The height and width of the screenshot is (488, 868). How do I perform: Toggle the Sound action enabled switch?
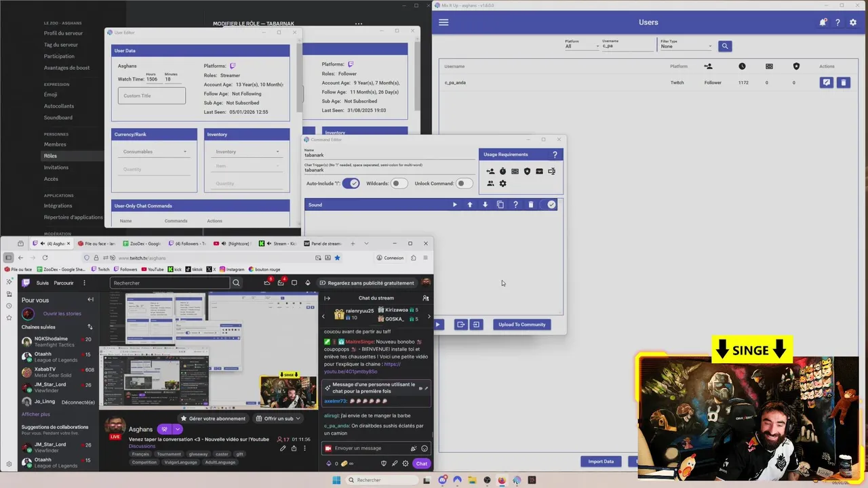(549, 205)
